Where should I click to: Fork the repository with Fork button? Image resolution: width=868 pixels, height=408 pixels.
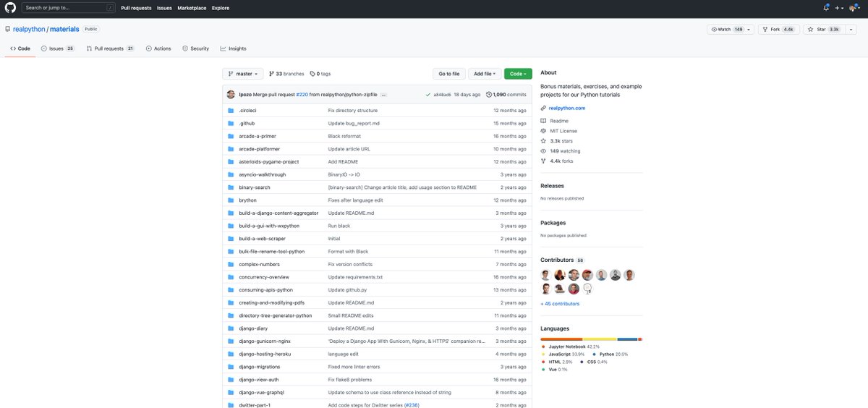coord(778,29)
